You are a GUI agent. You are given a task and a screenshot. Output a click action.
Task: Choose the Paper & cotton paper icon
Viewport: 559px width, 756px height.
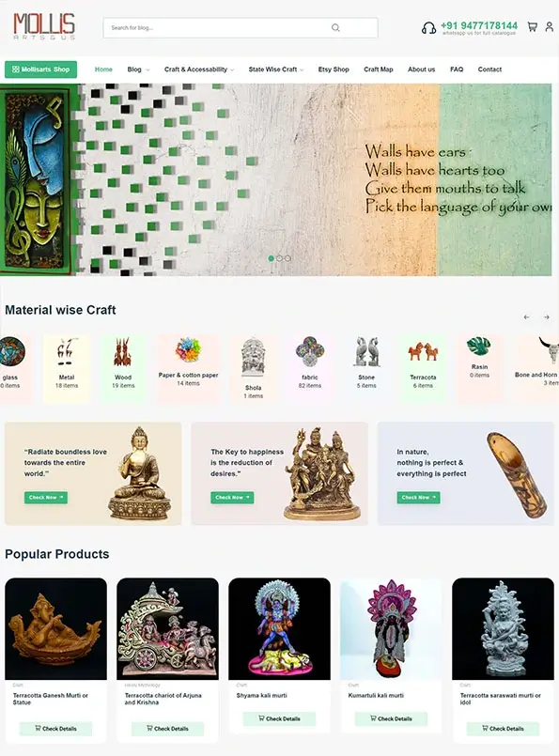pos(188,349)
